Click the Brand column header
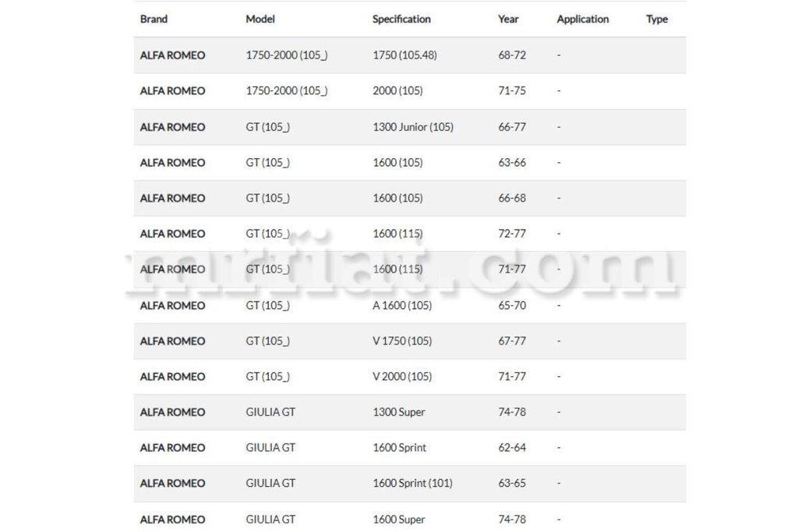Viewport: 798px width, 532px height. coord(154,19)
